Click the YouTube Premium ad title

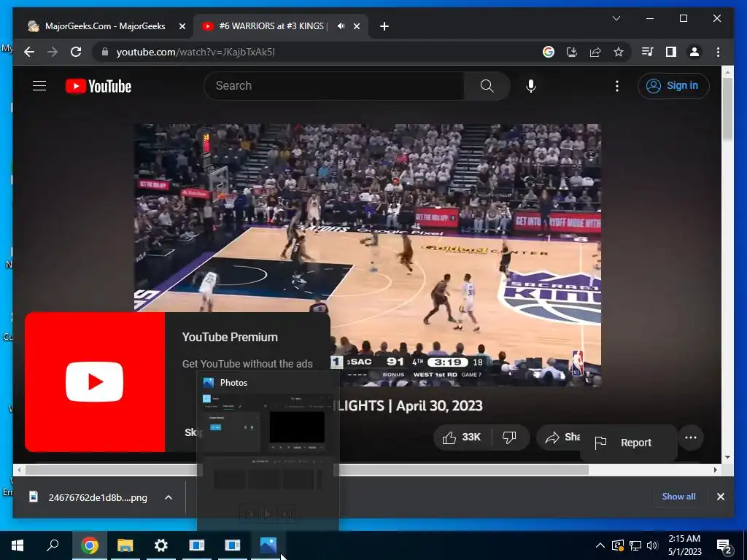click(230, 337)
